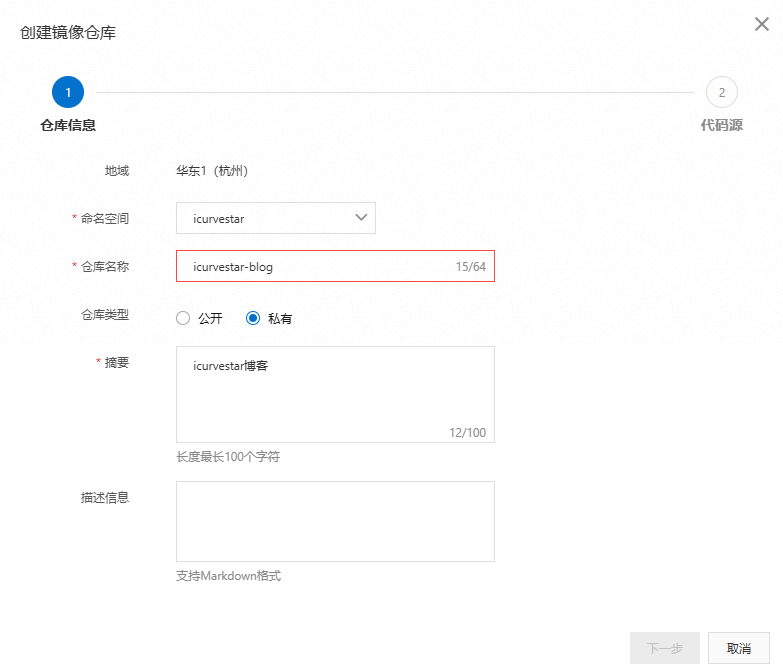Click the chevron arrow in namespace selector
This screenshot has height=670, width=783.
(x=361, y=218)
